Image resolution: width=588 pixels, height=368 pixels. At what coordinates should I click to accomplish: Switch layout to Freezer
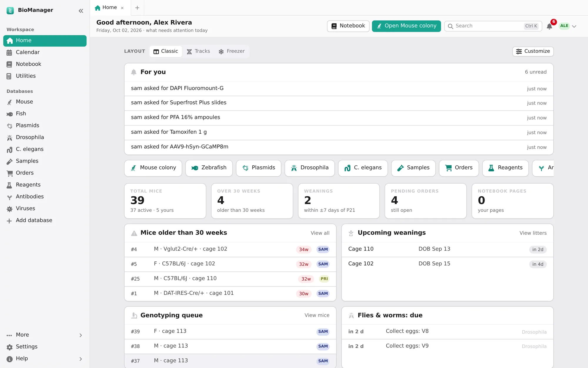tap(232, 51)
